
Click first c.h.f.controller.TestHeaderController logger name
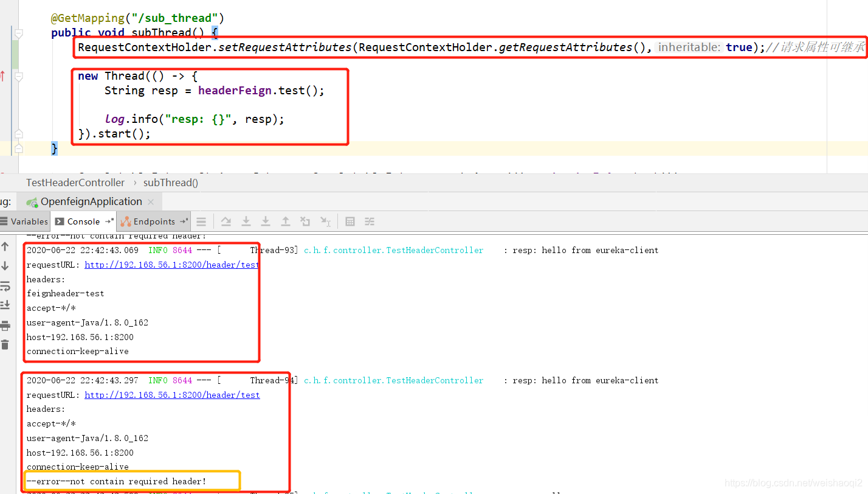point(394,250)
